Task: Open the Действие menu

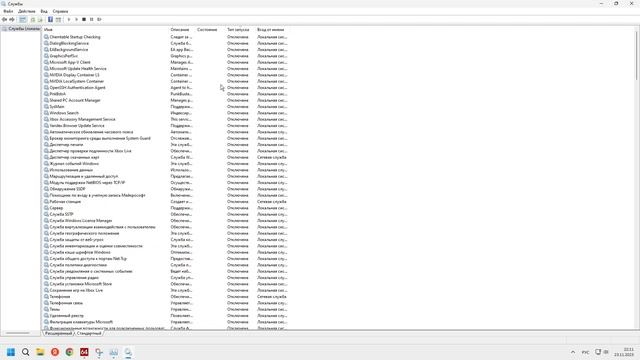Action: tap(27, 11)
